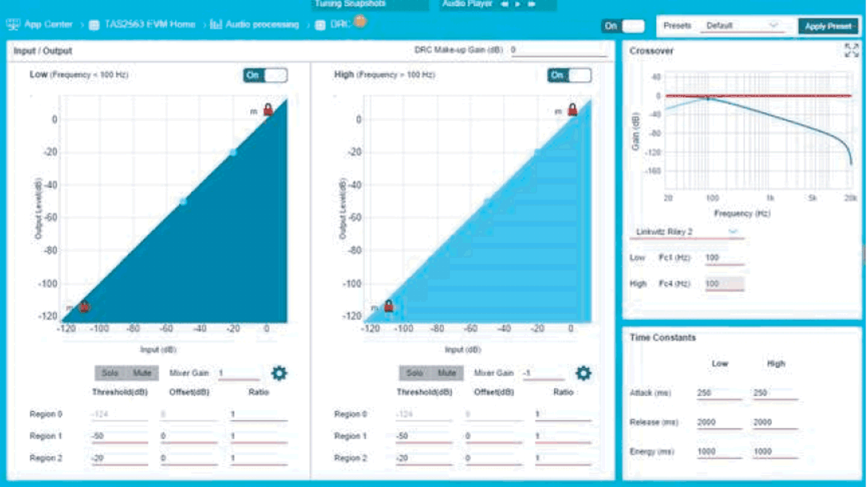This screenshot has width=868, height=487.
Task: Expand the Crossover graph to fullscreen
Action: coord(851,50)
